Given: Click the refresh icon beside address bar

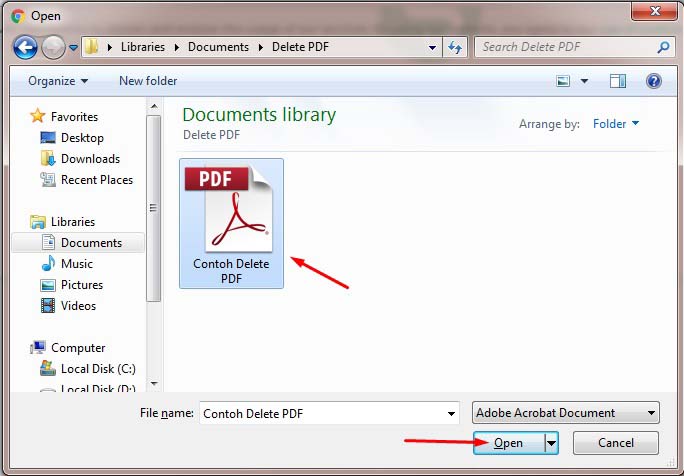Looking at the screenshot, I should 455,47.
